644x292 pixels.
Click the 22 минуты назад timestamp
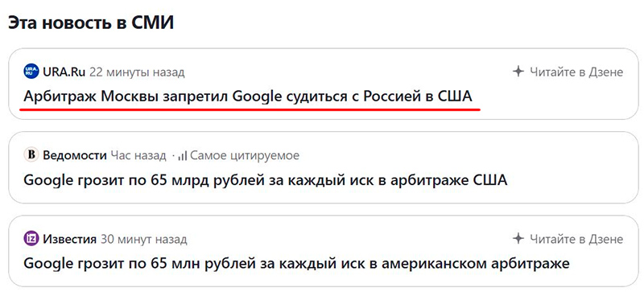pyautogui.click(x=137, y=72)
